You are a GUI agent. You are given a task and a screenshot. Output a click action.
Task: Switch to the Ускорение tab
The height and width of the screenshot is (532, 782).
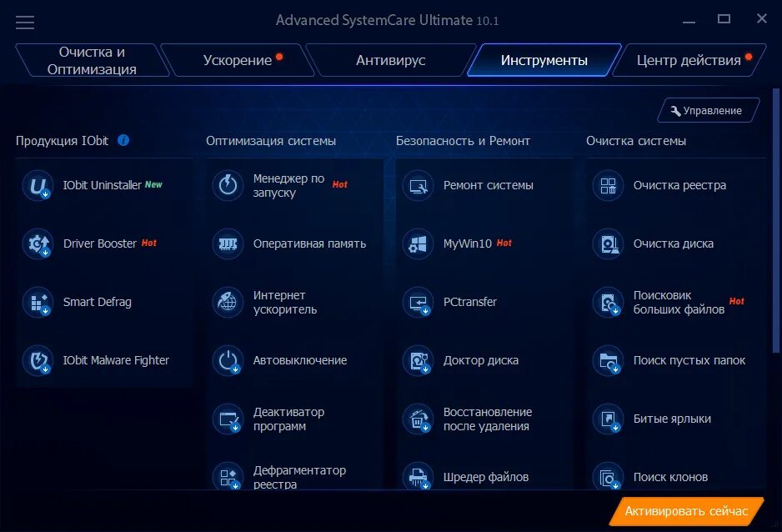pyautogui.click(x=238, y=60)
